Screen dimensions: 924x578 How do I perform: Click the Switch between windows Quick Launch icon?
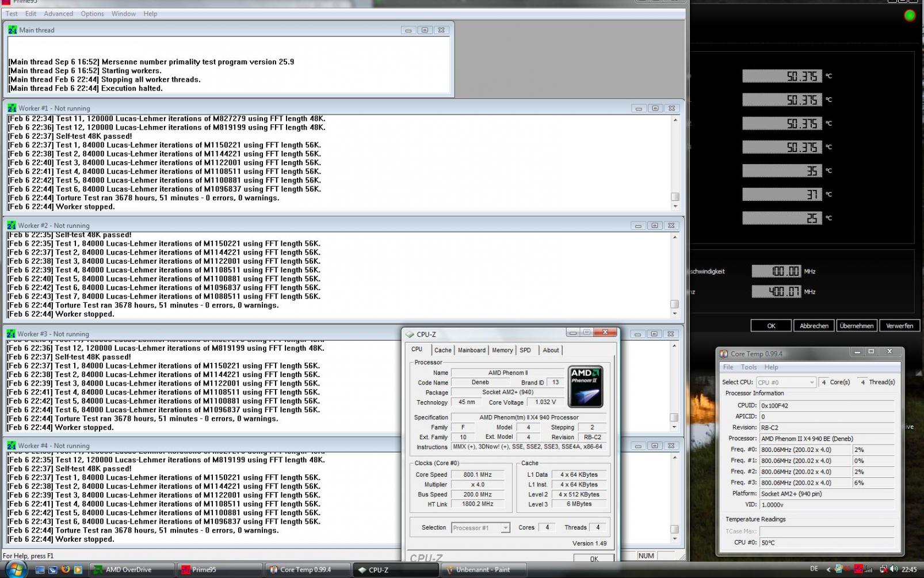click(52, 569)
